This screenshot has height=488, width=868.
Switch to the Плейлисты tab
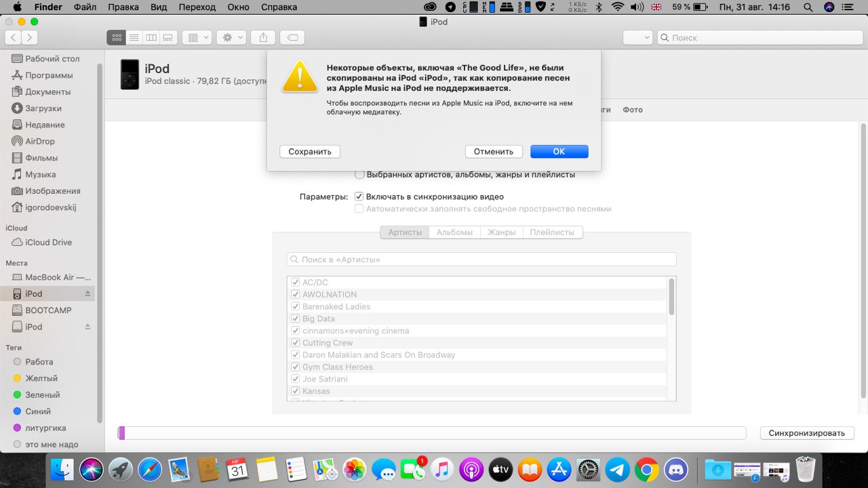(552, 232)
